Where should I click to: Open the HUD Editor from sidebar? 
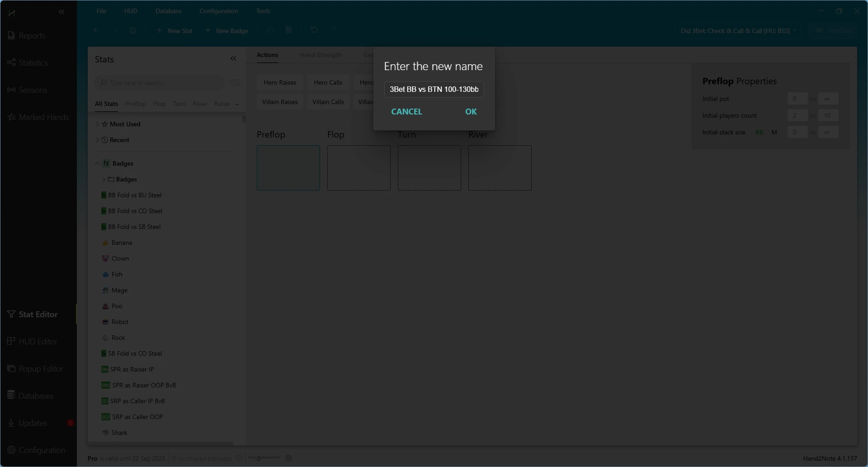38,342
